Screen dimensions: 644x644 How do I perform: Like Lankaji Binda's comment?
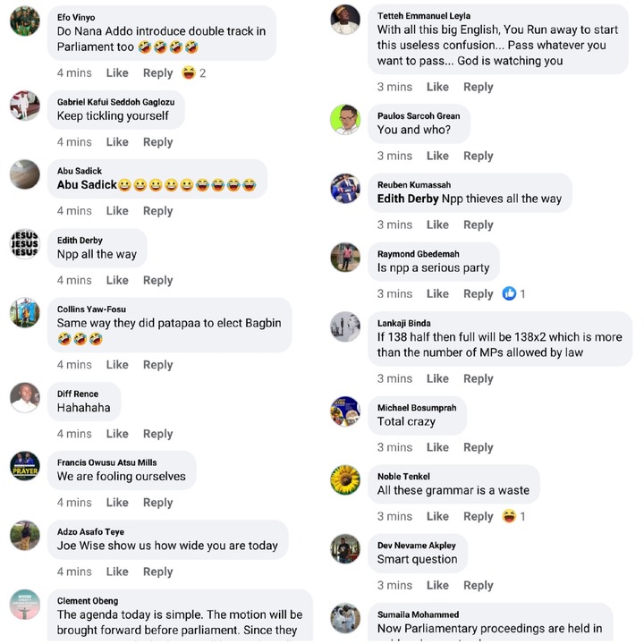[x=437, y=378]
